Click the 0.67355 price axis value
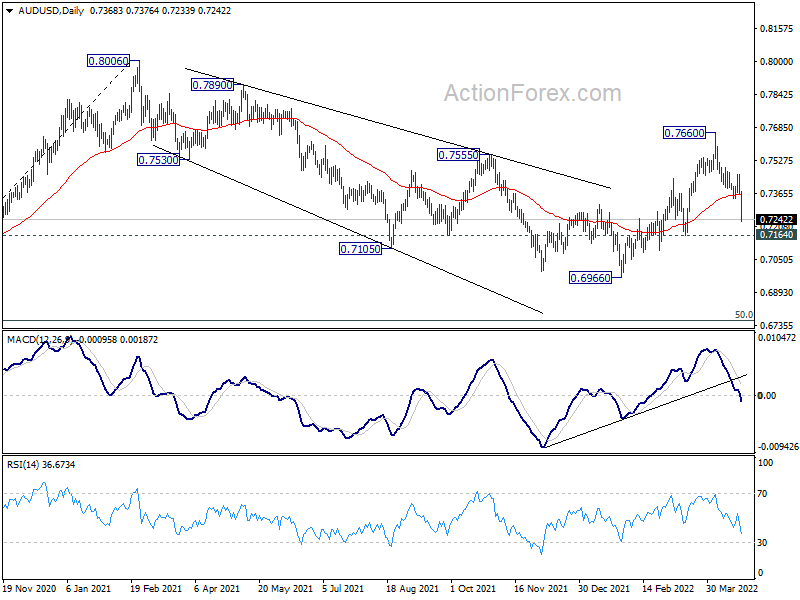Screen dimensions: 800x600 [x=777, y=326]
